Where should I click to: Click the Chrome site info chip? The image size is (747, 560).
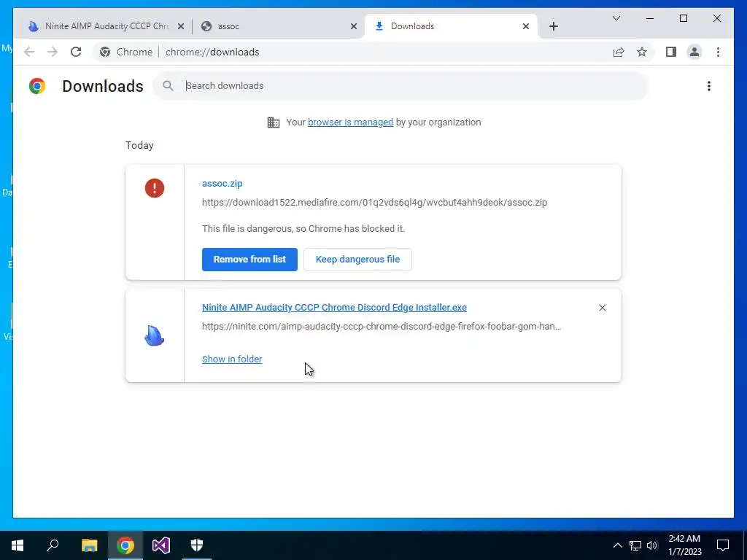(127, 52)
